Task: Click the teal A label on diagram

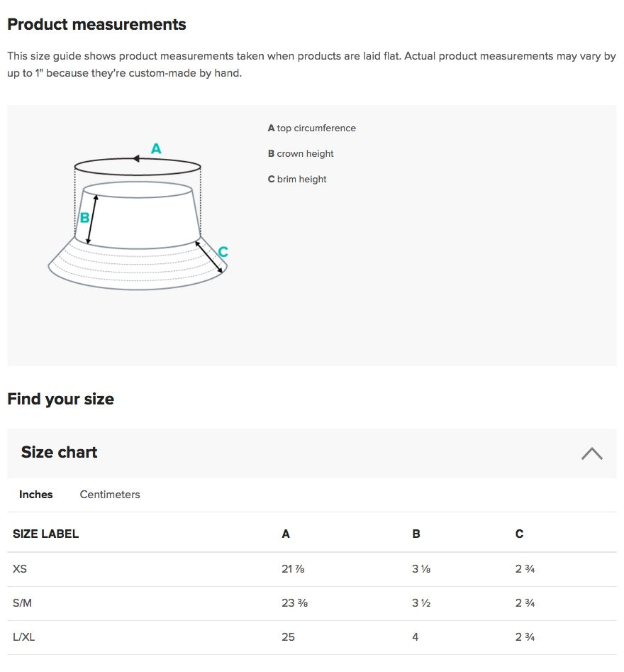Action: point(156,149)
